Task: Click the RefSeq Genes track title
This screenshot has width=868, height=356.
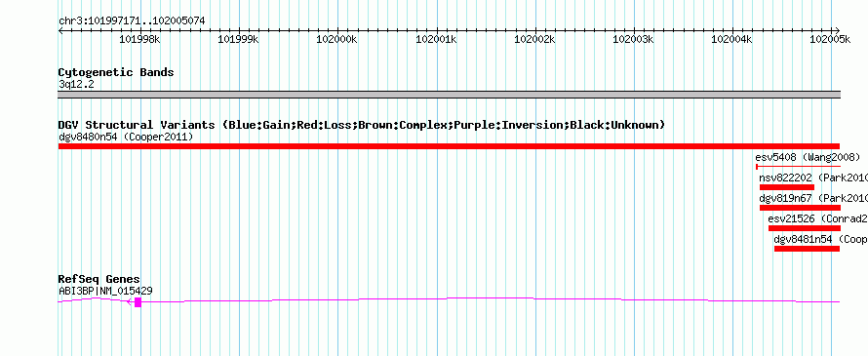Action: (99, 279)
